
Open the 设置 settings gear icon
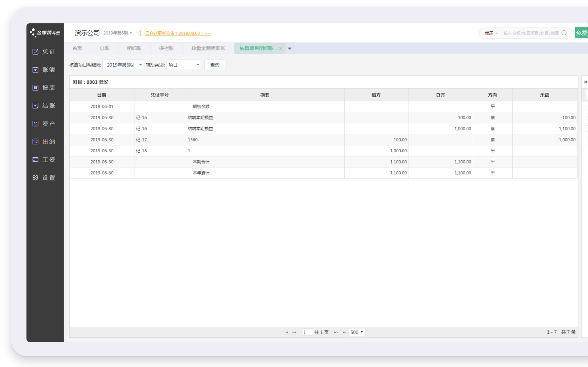[x=36, y=178]
